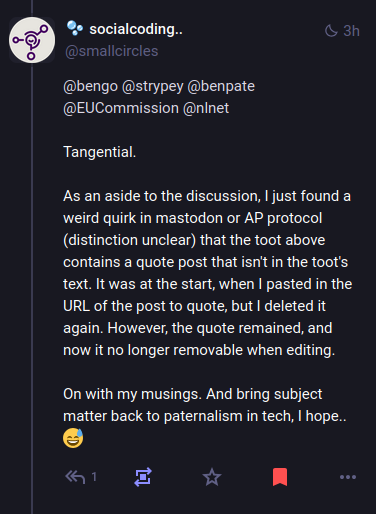Click the word Tangential in post
Screen dimensions: 376x514
(99, 152)
